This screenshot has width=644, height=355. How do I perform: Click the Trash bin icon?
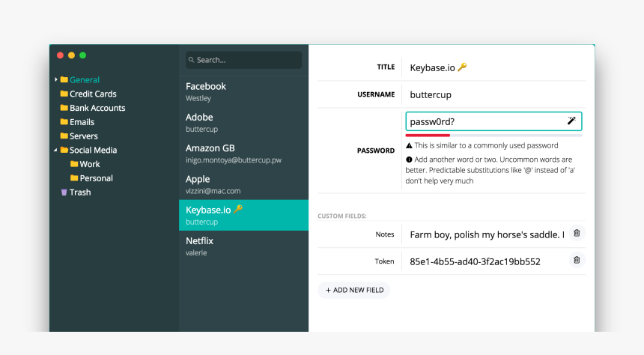coord(64,192)
